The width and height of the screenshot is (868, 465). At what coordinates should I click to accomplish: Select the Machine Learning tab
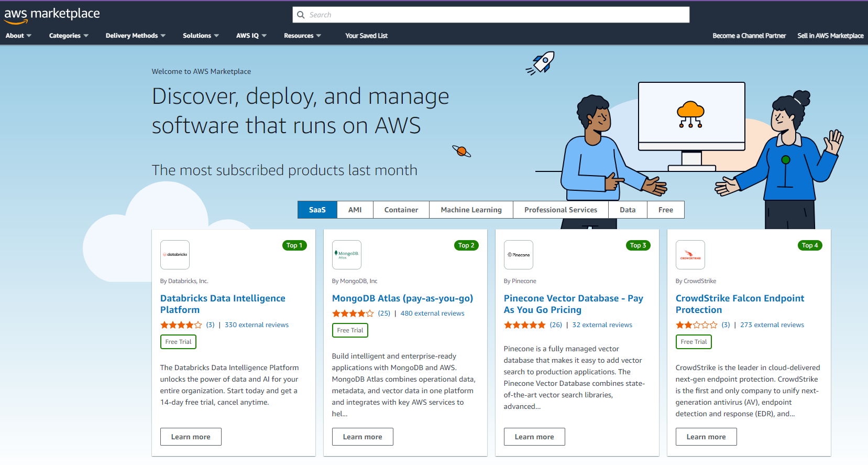point(471,210)
